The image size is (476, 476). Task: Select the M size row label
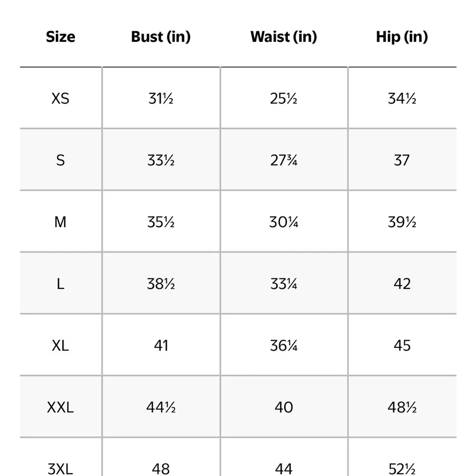click(60, 222)
